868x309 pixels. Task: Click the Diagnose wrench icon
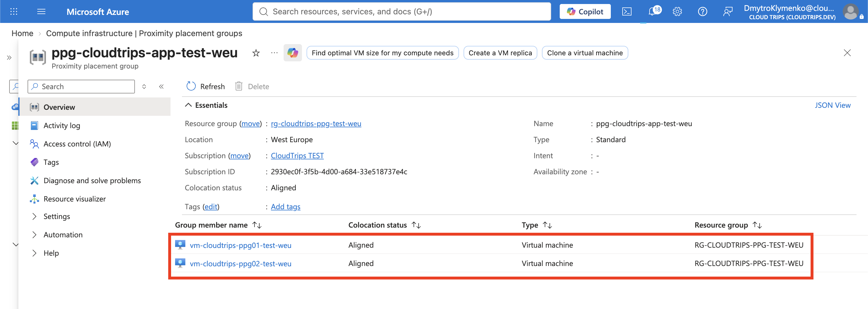click(34, 181)
